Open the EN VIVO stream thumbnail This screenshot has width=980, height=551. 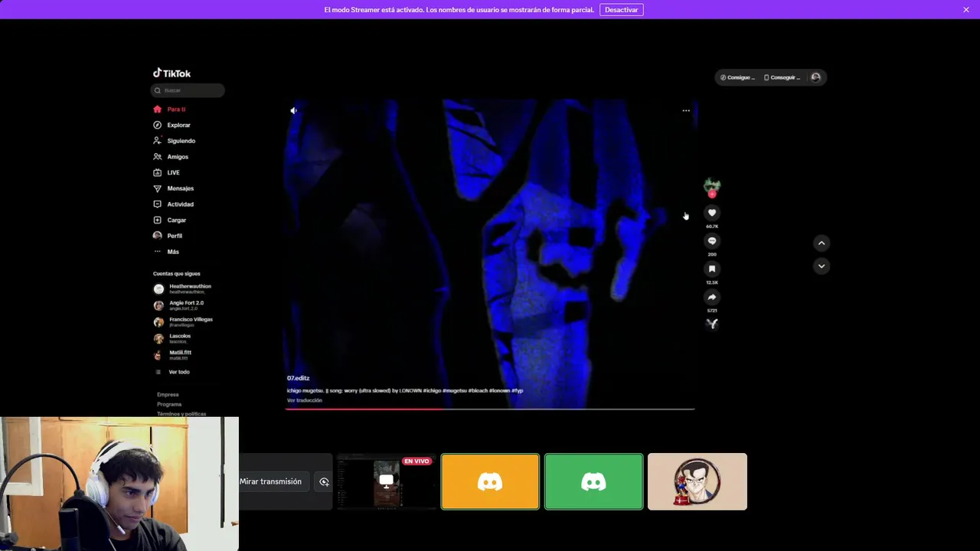pos(387,481)
